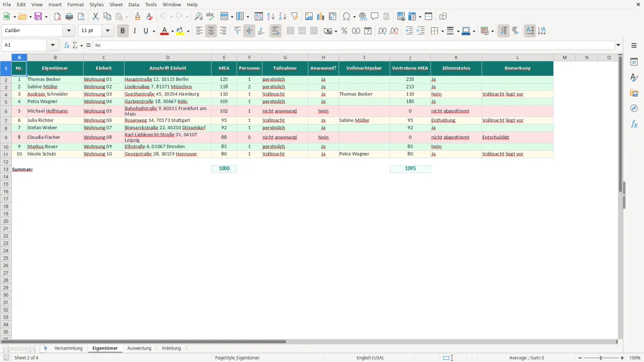644x362 pixels.
Task: Toggle Italic formatting
Action: click(x=134, y=31)
